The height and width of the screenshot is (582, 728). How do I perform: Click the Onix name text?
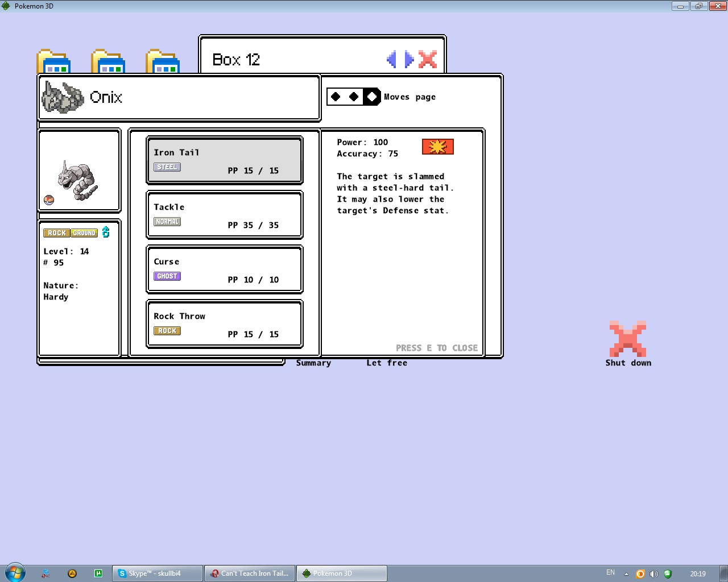click(106, 97)
